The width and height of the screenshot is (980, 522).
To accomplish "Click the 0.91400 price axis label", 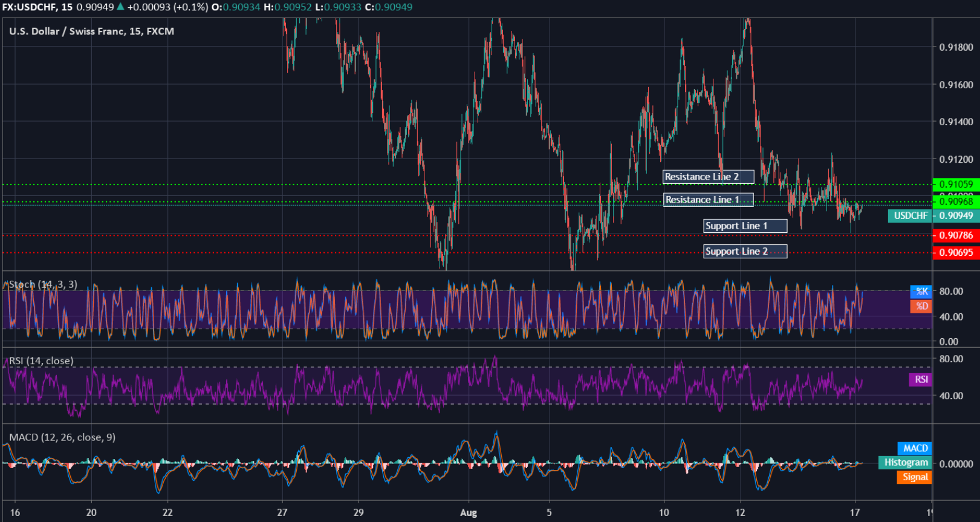I will click(956, 122).
